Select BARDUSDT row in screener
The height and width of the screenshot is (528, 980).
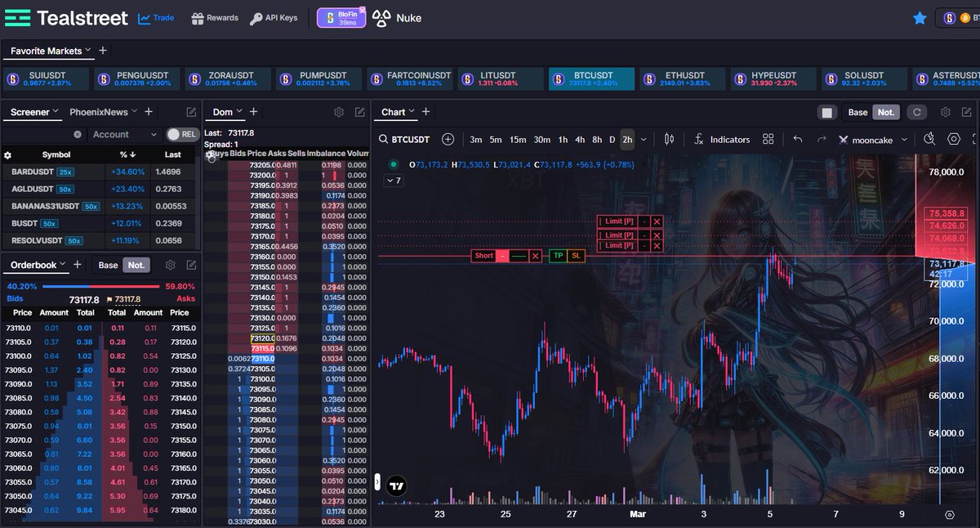pyautogui.click(x=100, y=172)
